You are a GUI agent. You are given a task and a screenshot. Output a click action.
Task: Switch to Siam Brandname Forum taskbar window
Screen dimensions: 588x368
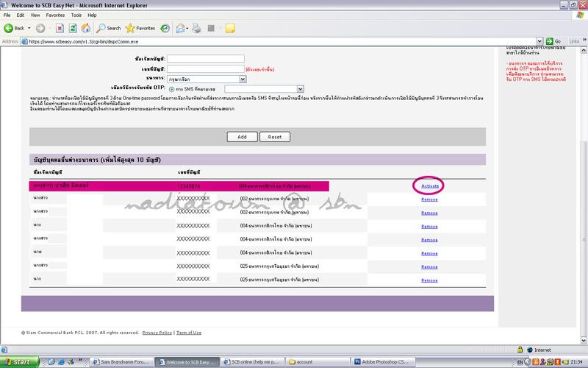(122, 362)
